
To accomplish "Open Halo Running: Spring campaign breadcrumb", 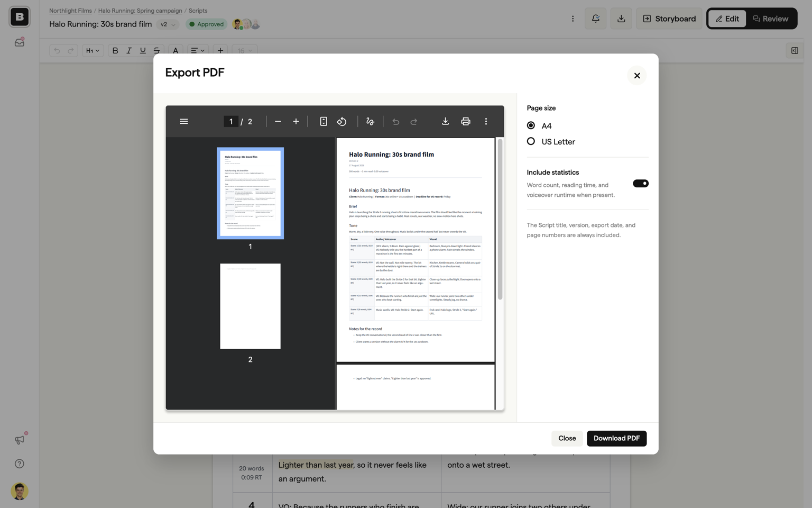I will coord(140,11).
